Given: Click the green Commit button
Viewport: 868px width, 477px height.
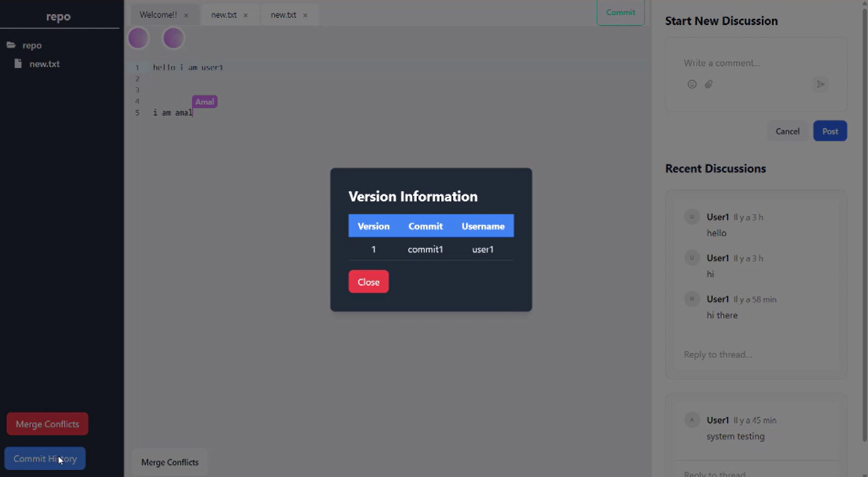Looking at the screenshot, I should coord(621,12).
